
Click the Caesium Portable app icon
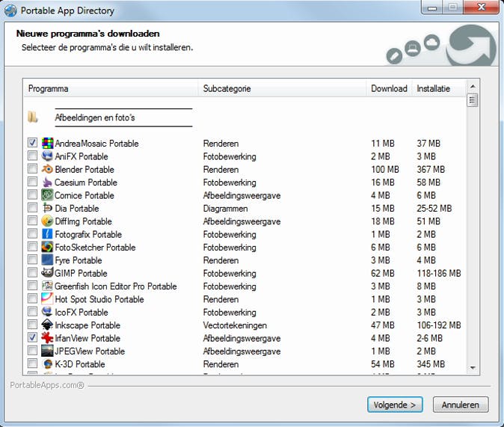(x=48, y=182)
